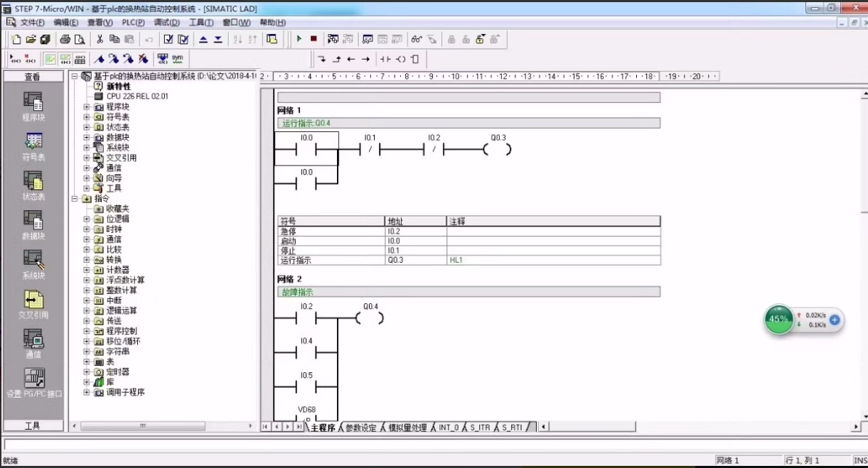This screenshot has width=868, height=468.
Task: Expand the 状态表 tree node
Action: coord(87,126)
